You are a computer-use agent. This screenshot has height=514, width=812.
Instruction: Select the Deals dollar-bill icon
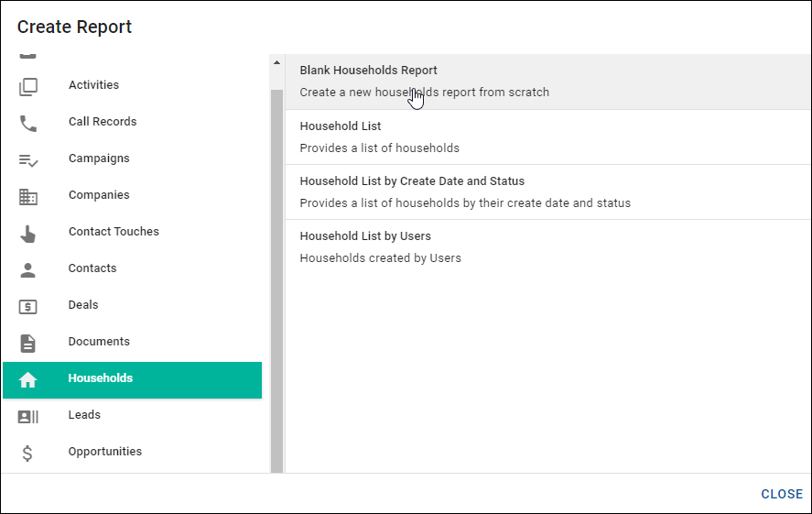[x=28, y=306]
